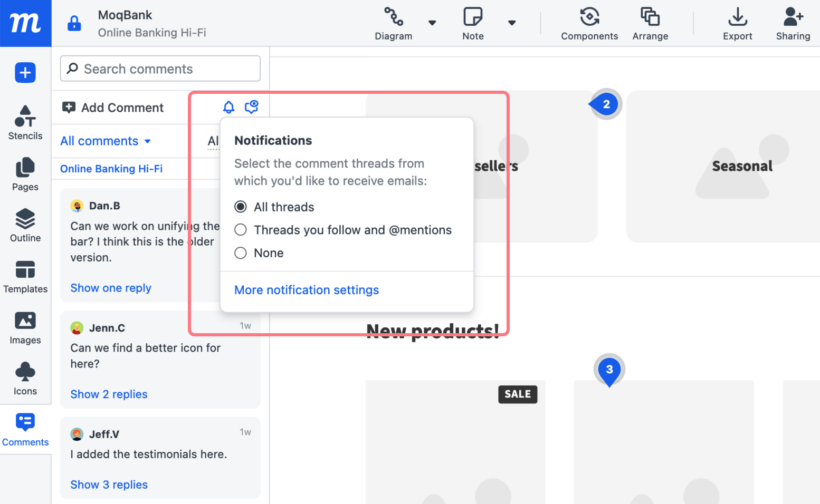Open the Components panel
This screenshot has height=504, width=820.
pos(589,23)
